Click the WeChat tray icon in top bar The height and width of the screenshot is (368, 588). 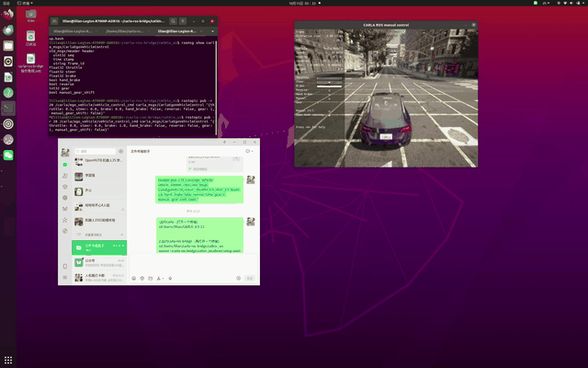[536, 3]
